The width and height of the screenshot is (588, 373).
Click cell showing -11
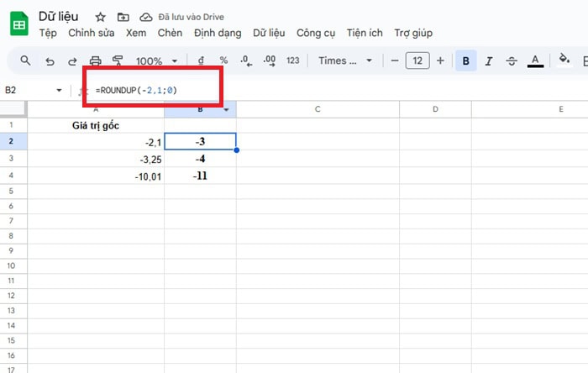(x=200, y=176)
